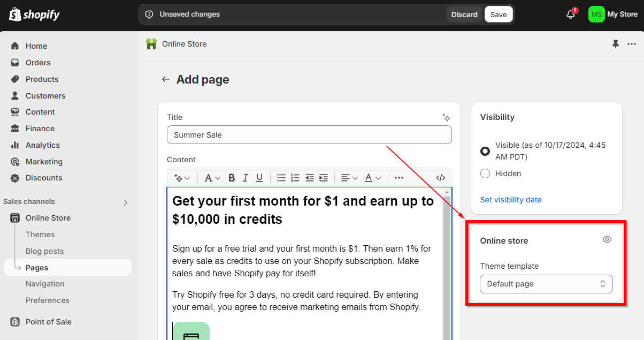The image size is (644, 340).
Task: Click the Marketing target icon
Action: 15,162
